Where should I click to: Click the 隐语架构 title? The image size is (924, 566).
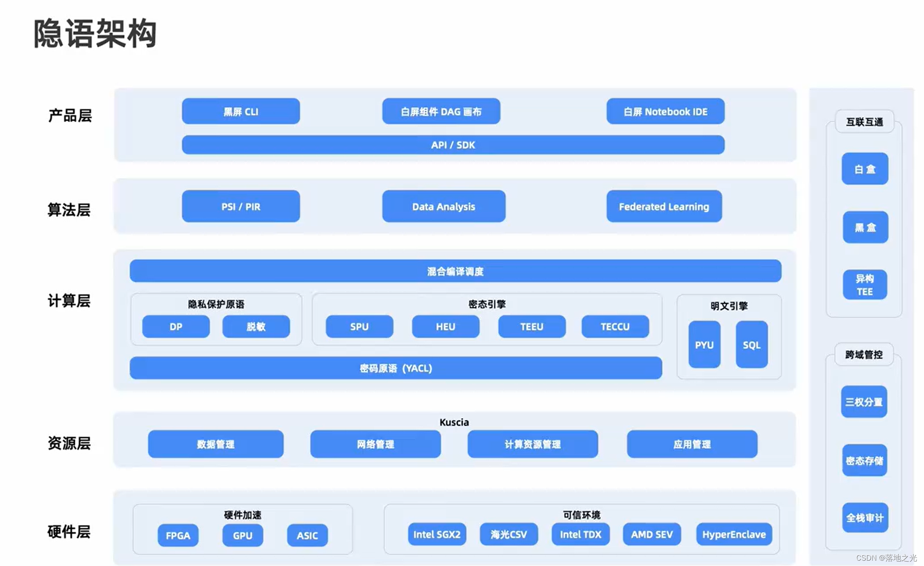click(x=95, y=33)
